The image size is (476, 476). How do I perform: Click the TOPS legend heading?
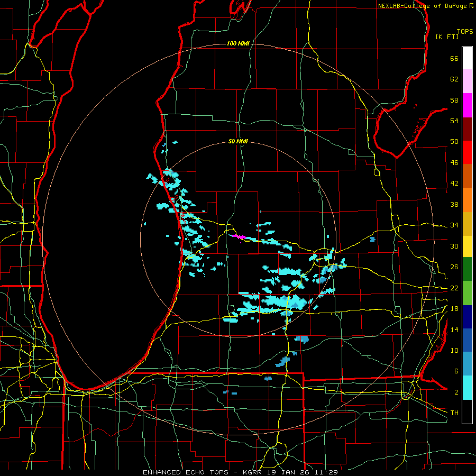465,31
